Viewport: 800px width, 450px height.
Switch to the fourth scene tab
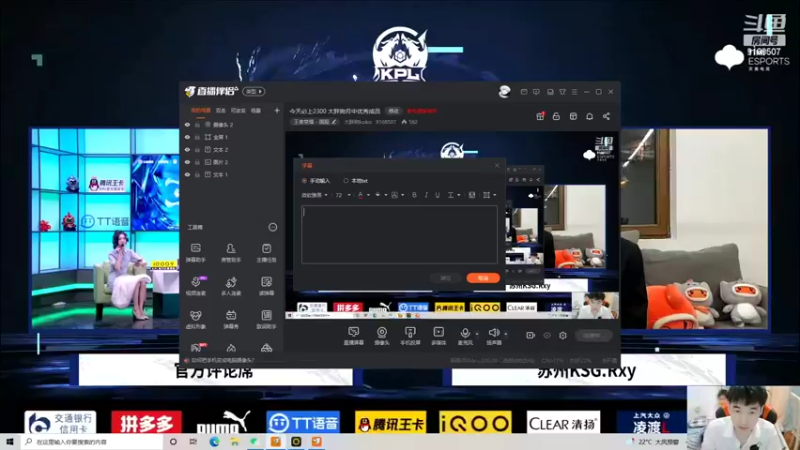[256, 110]
